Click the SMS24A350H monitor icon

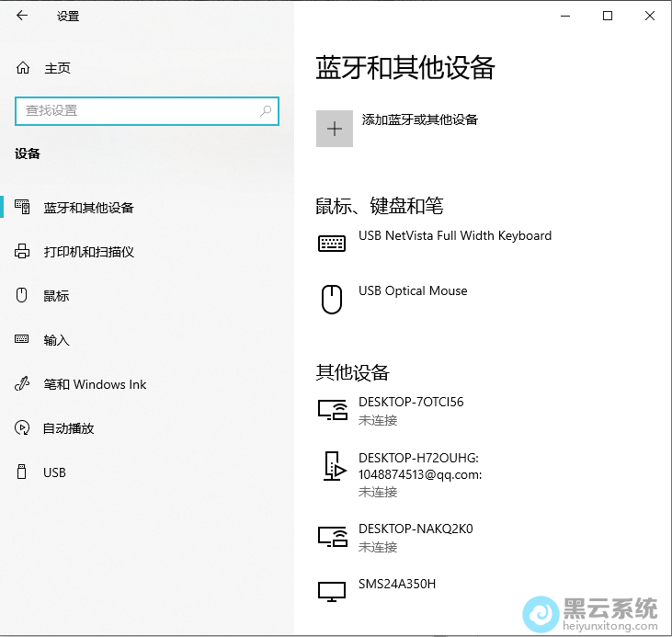tap(332, 591)
